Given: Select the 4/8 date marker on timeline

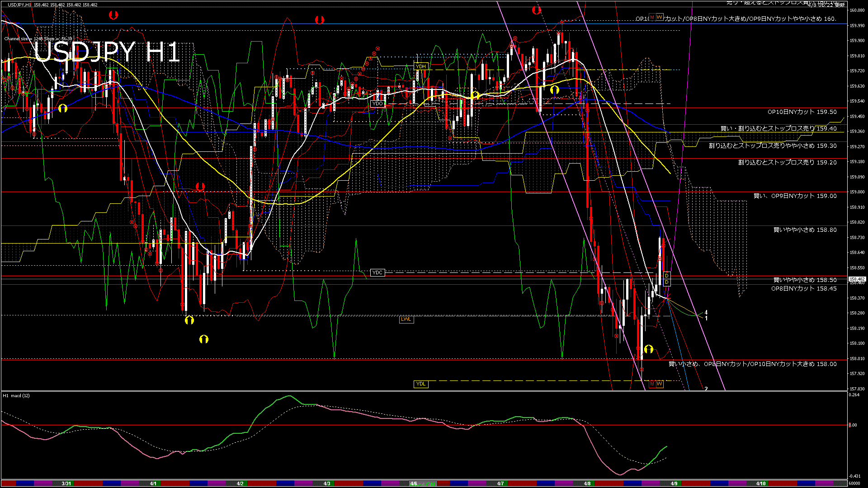Looking at the screenshot, I should click(587, 483).
